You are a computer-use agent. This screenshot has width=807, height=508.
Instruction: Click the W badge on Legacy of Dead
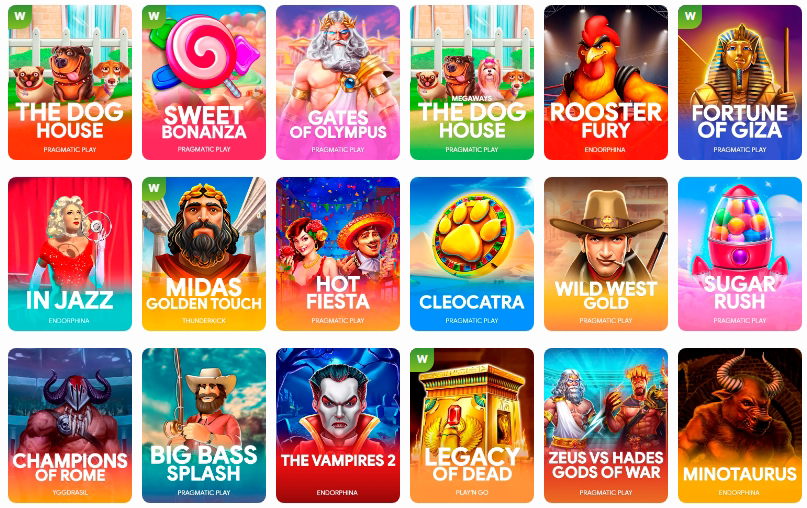[422, 359]
